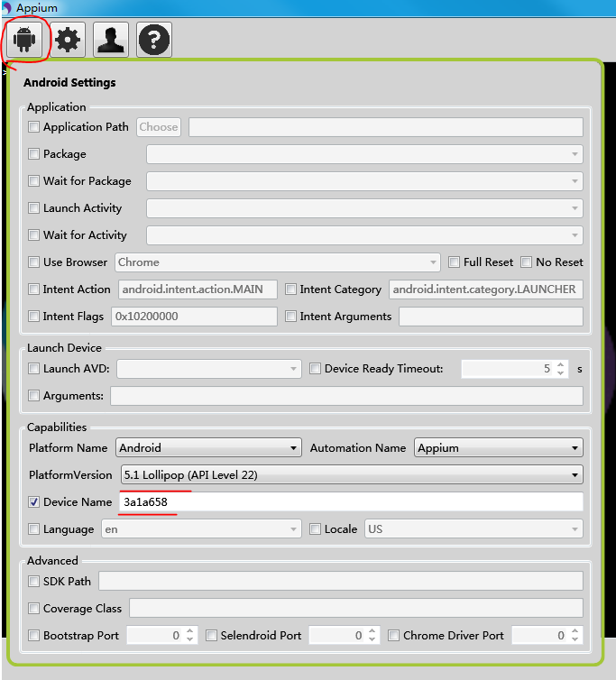Click the android.intent.action.MAIN field
The image size is (616, 680).
[198, 289]
